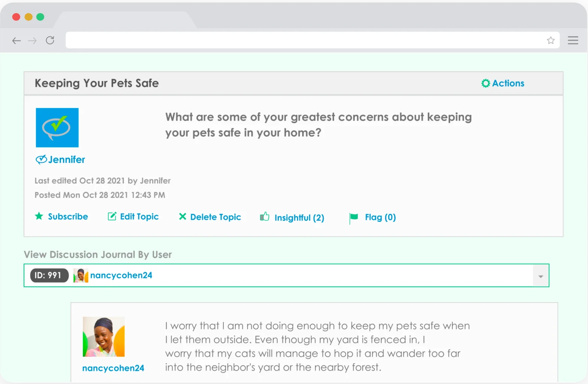Reload the page with refresh icon
Image resolution: width=588 pixels, height=384 pixels.
(x=50, y=40)
